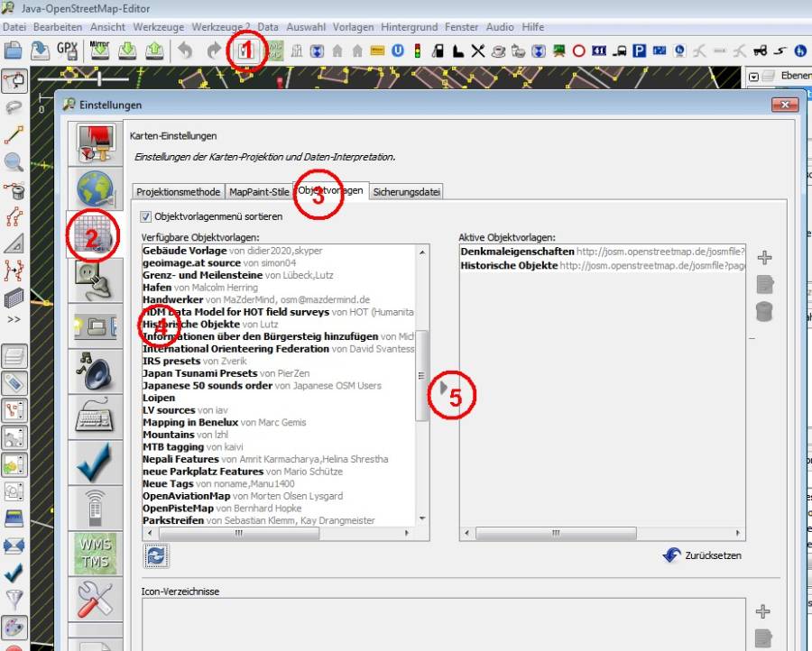Click the undo arrow in main toolbar
This screenshot has width=812, height=651.
185,50
